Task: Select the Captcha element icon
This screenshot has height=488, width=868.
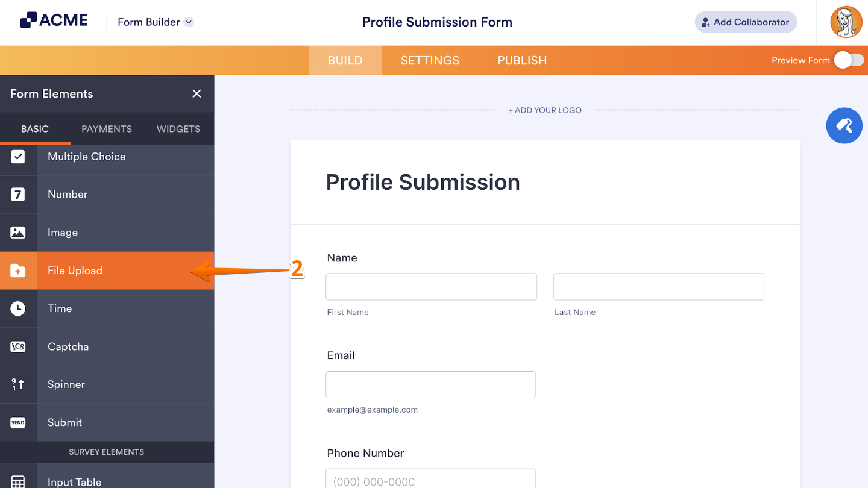Action: pyautogui.click(x=18, y=346)
